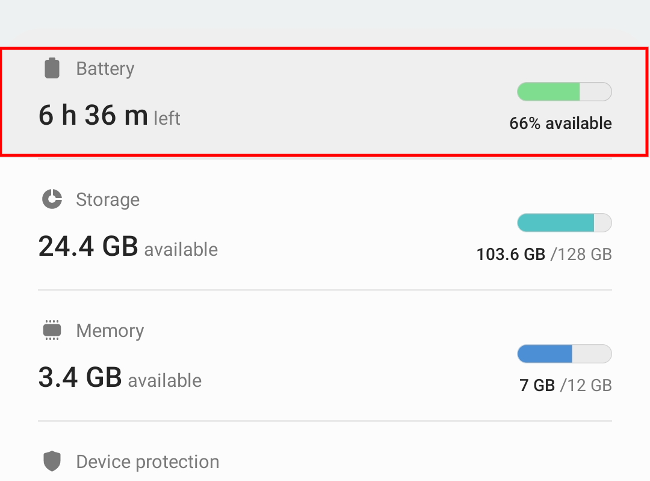Select the 103.6 GB used storage value
The height and width of the screenshot is (481, 650).
point(510,255)
